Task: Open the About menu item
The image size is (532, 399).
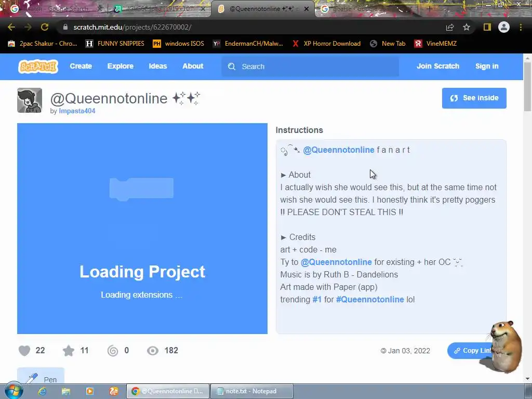Action: 193,66
